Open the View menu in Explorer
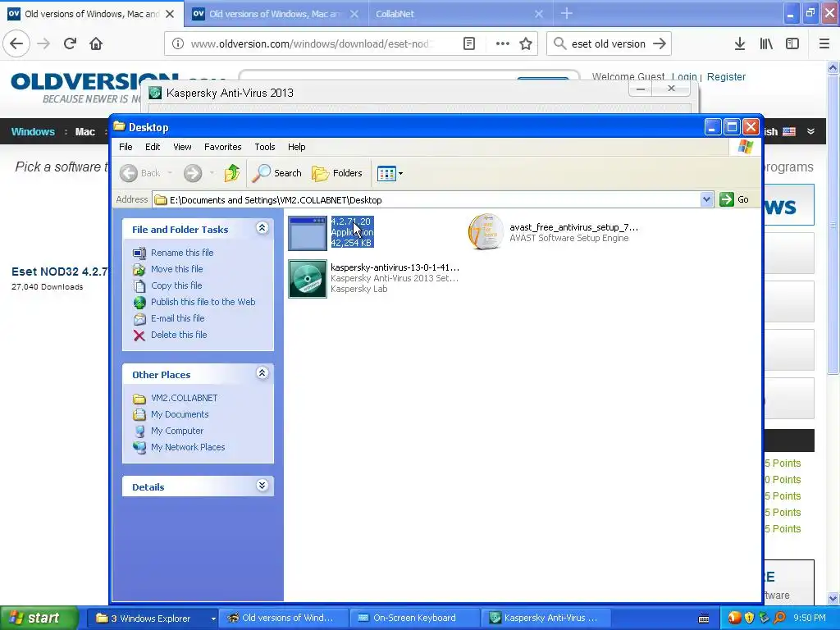Screen dimensions: 840x630 coord(182,147)
